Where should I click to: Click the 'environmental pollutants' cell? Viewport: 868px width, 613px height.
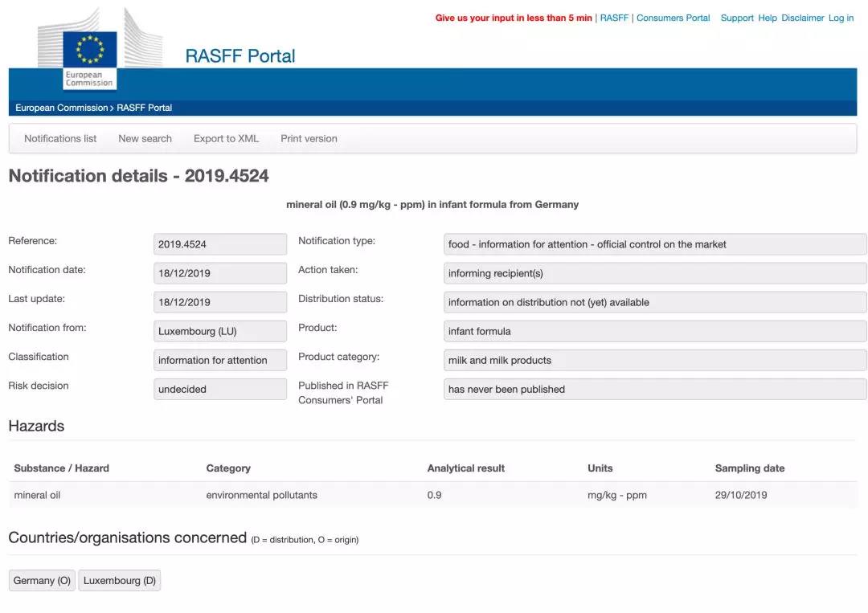262,495
